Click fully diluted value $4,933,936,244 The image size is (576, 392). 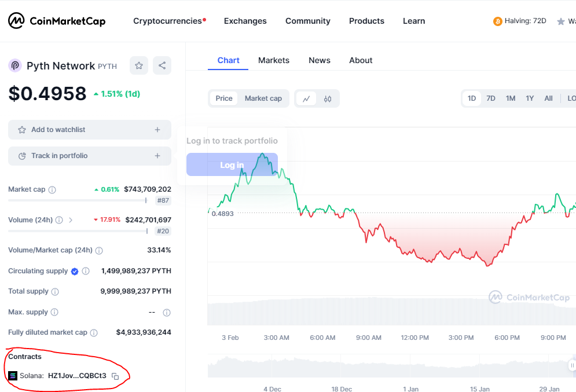[144, 332]
